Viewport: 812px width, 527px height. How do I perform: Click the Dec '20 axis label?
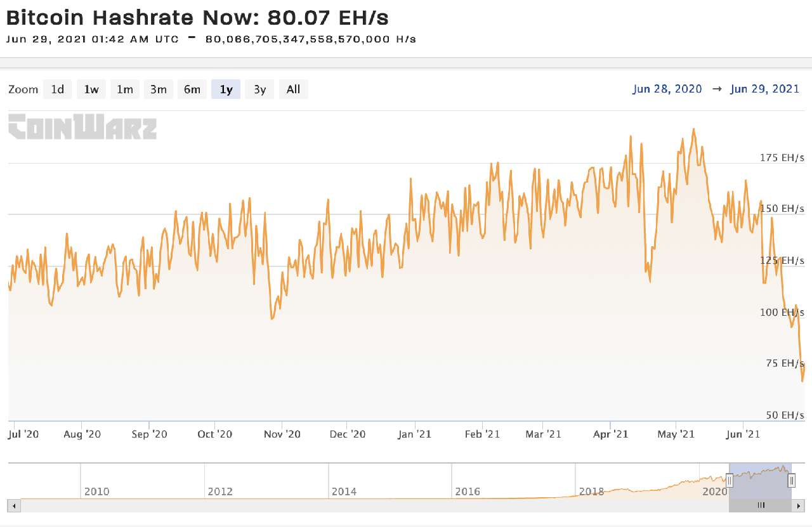click(348, 434)
